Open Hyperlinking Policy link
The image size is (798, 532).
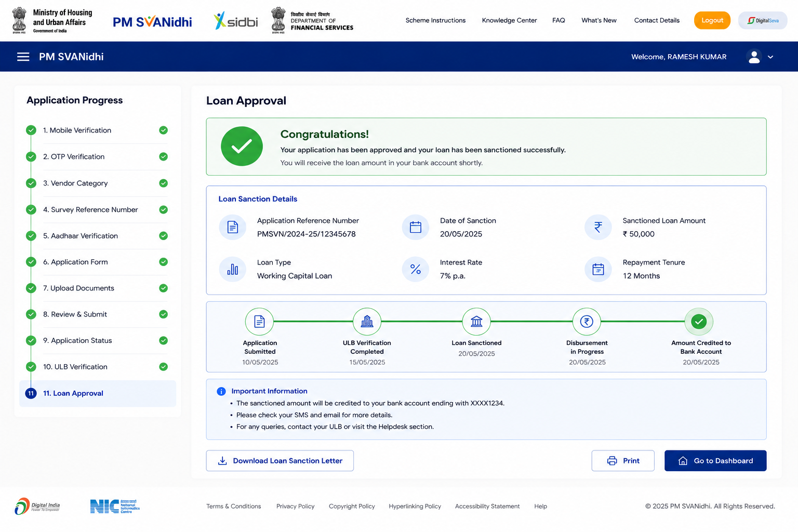(415, 507)
